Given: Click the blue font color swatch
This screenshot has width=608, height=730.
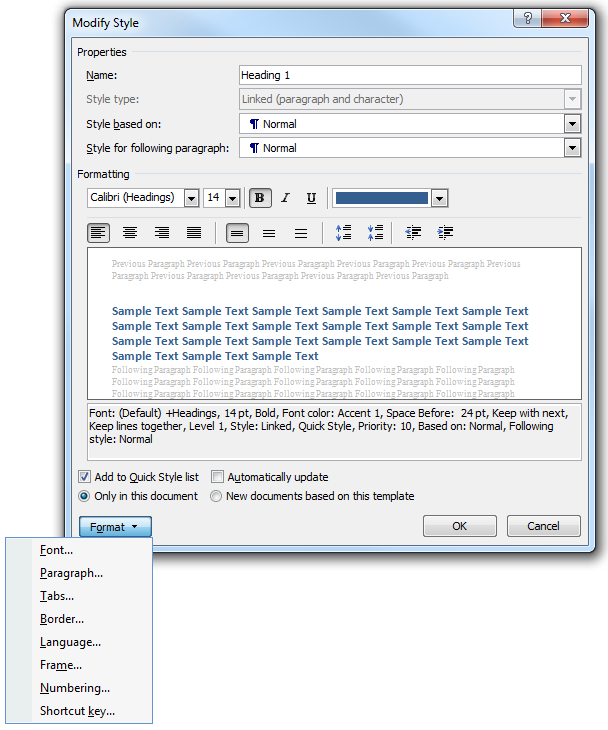Looking at the screenshot, I should click(382, 198).
